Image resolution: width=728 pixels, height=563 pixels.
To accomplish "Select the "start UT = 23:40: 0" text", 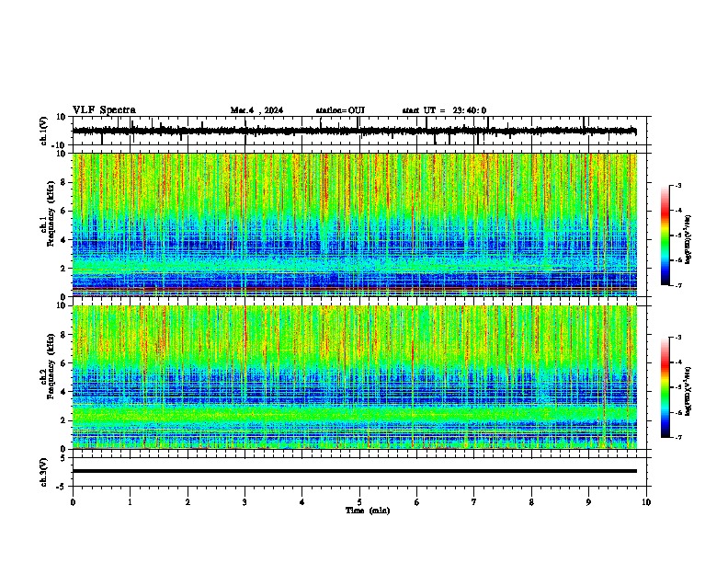I will tap(444, 110).
